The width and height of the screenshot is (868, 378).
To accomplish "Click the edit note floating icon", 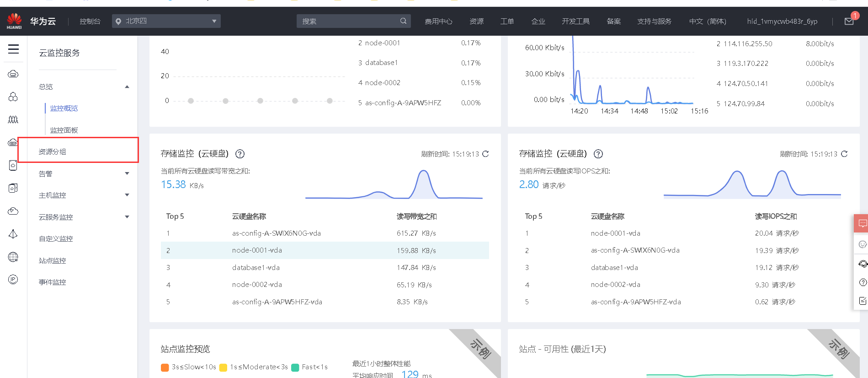I will 863,301.
